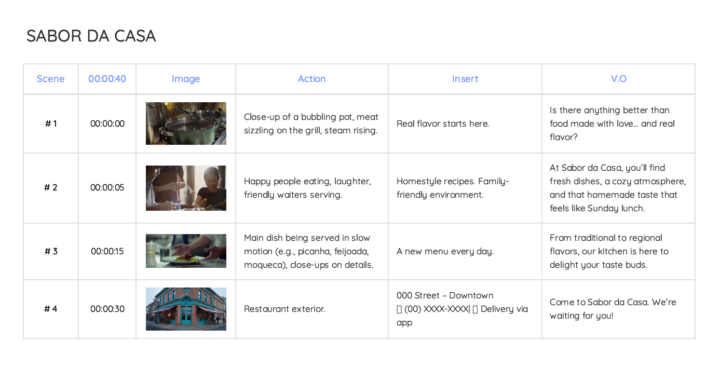Click the # 1 scene number cell
This screenshot has height=369, width=720.
51,124
